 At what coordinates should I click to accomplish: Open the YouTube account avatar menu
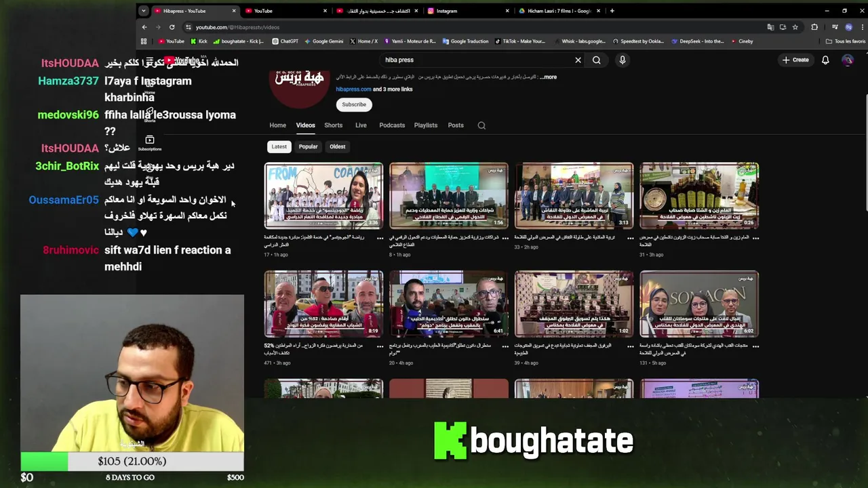[848, 60]
